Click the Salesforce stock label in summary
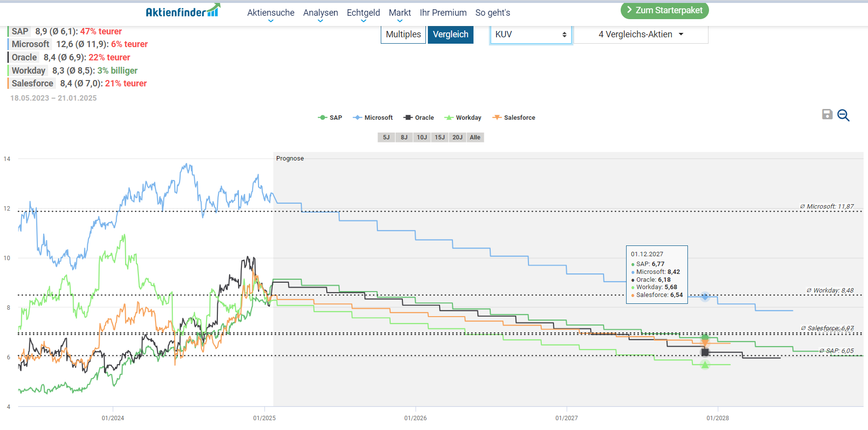Screen dimensions: 868x430 click(32, 83)
